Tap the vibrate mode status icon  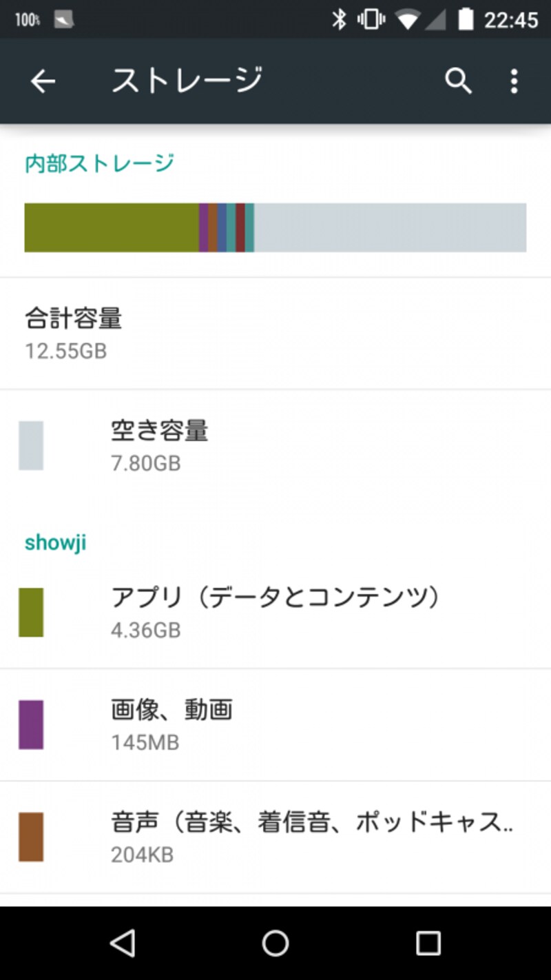point(371,19)
